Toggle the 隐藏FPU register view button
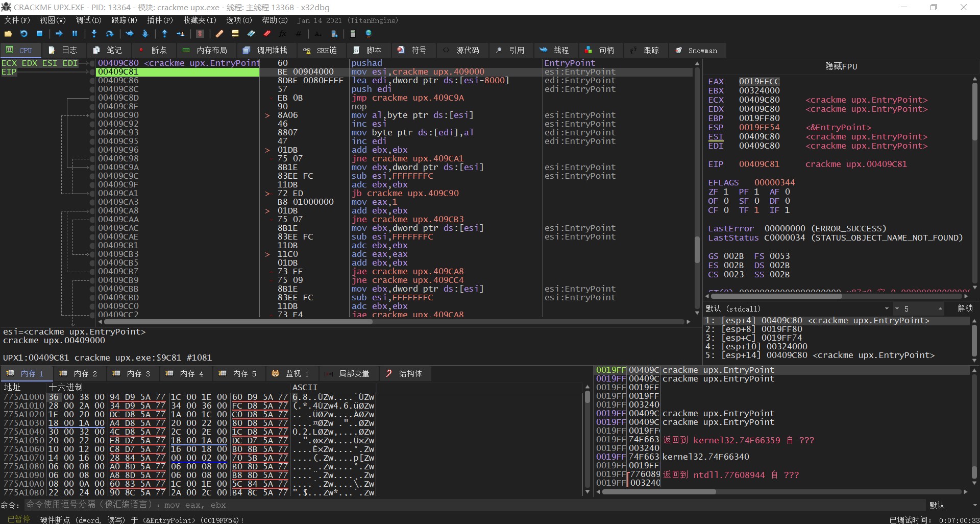Viewport: 980px width, 524px height. tap(841, 66)
